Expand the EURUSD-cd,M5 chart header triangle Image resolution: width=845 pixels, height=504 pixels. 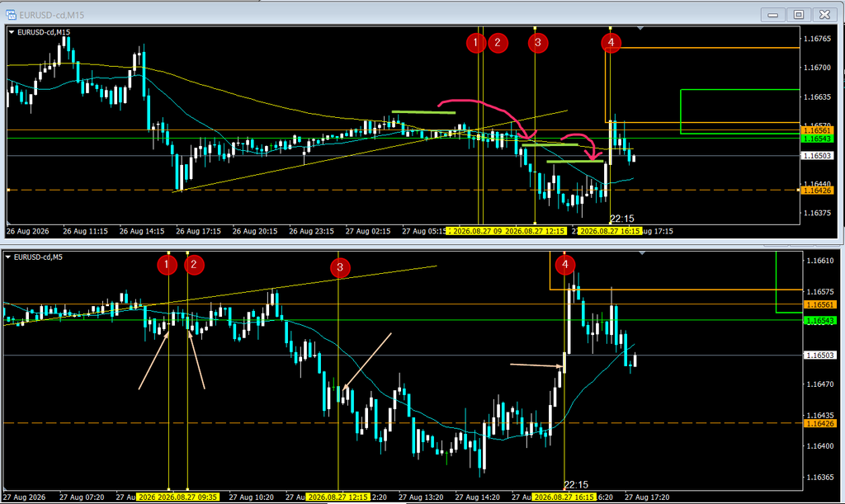point(8,257)
